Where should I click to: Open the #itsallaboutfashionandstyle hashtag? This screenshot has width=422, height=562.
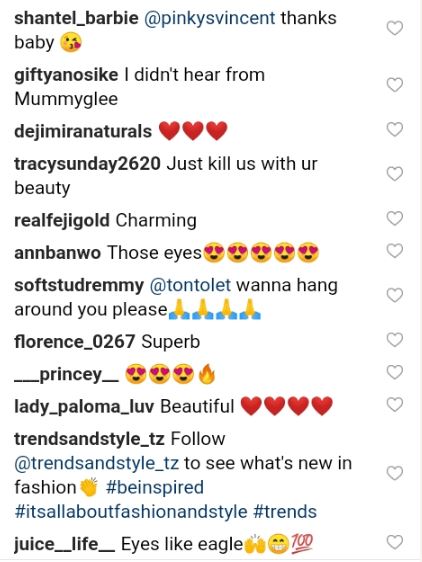click(x=131, y=511)
